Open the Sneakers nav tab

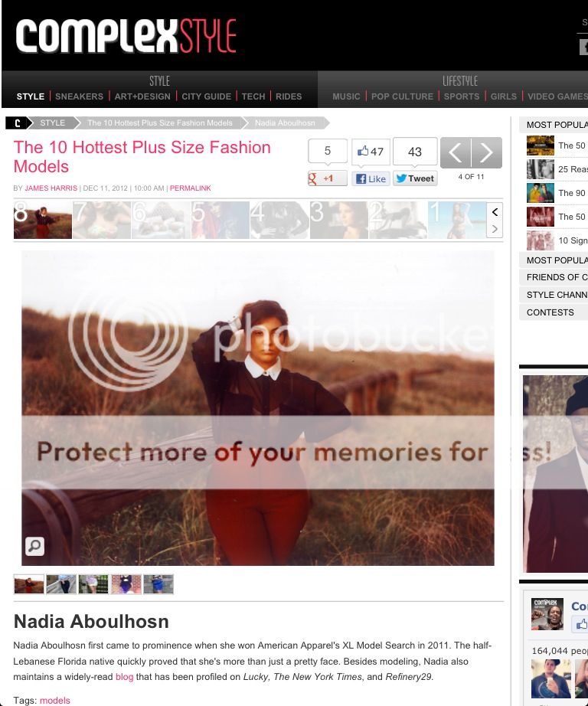click(79, 96)
